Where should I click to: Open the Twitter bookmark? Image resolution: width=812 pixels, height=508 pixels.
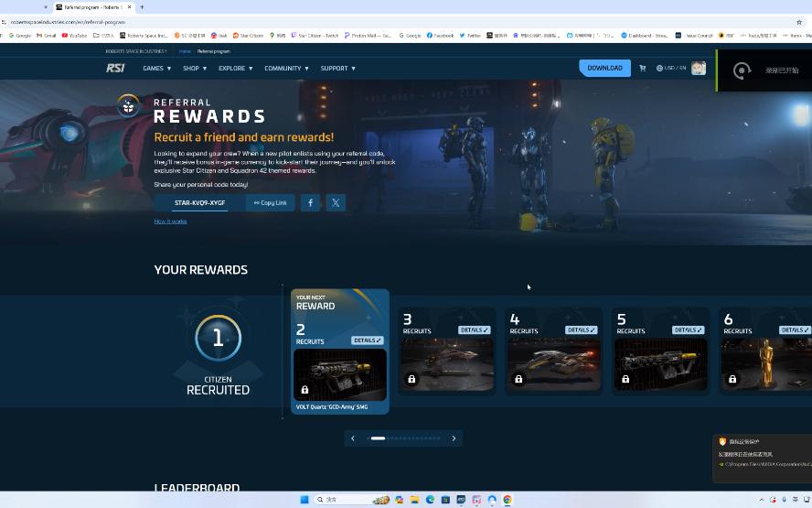point(470,36)
